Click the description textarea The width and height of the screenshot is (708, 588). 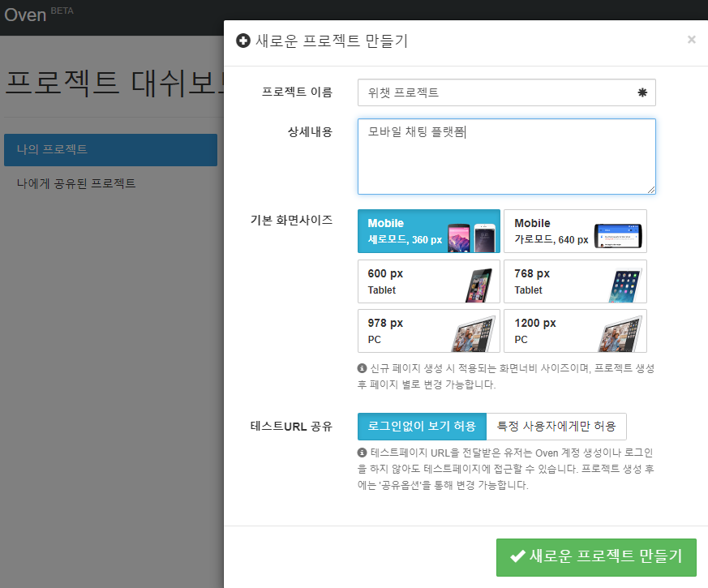click(x=506, y=157)
